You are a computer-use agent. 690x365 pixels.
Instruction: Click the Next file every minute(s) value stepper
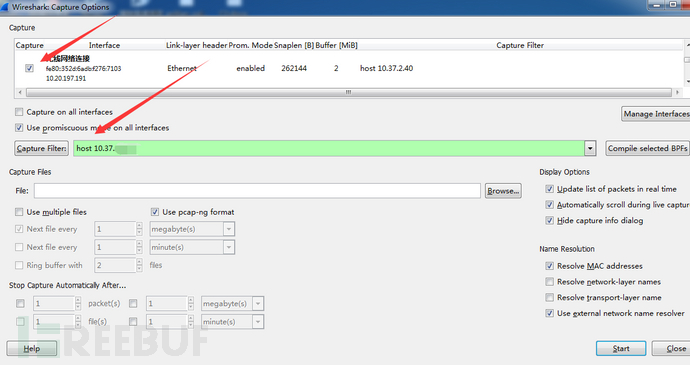[139, 247]
